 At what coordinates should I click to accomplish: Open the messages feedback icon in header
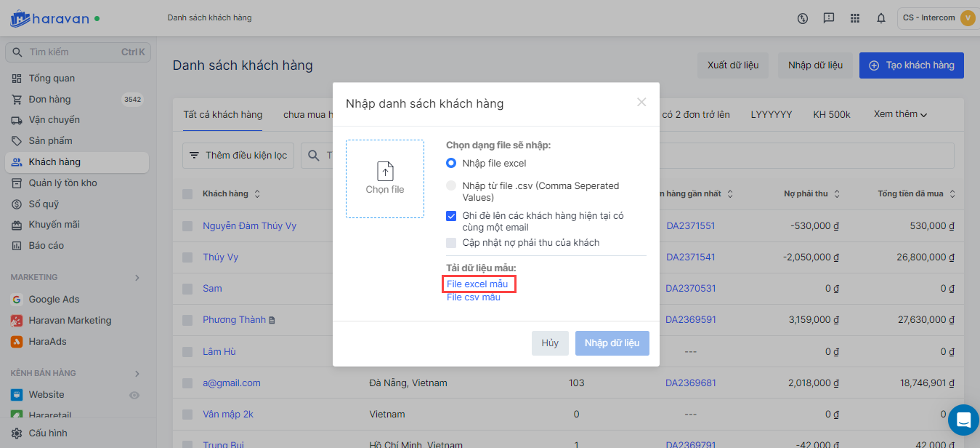829,18
